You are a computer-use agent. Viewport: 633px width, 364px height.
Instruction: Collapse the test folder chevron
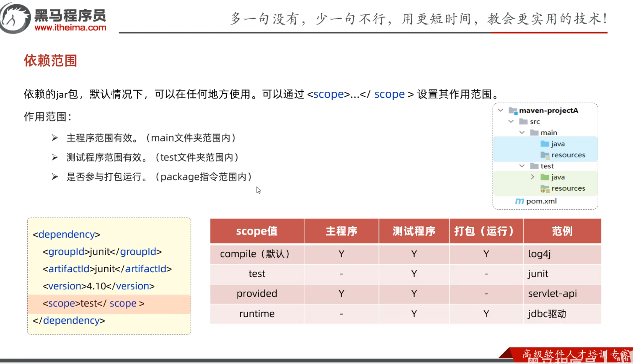coord(522,166)
